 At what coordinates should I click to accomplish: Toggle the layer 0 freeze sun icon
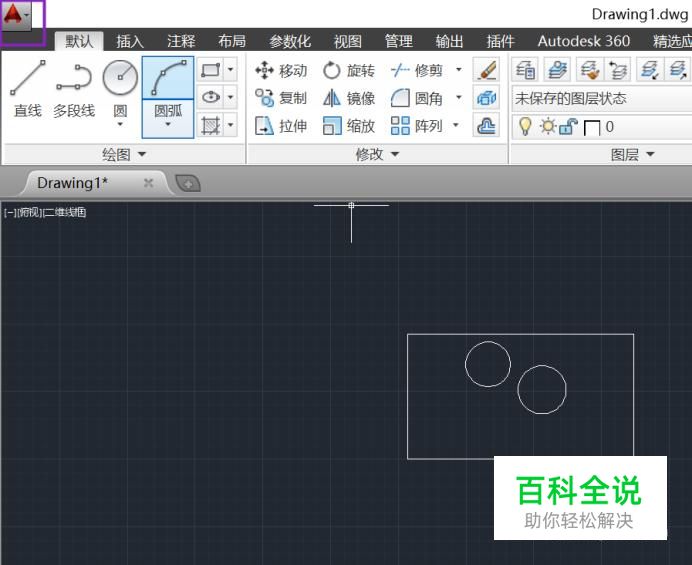point(548,127)
